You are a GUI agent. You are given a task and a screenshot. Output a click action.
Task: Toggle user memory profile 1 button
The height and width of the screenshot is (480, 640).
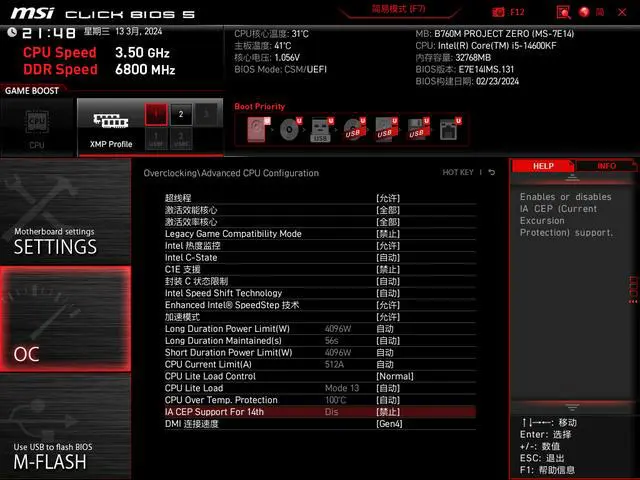pyautogui.click(x=156, y=139)
